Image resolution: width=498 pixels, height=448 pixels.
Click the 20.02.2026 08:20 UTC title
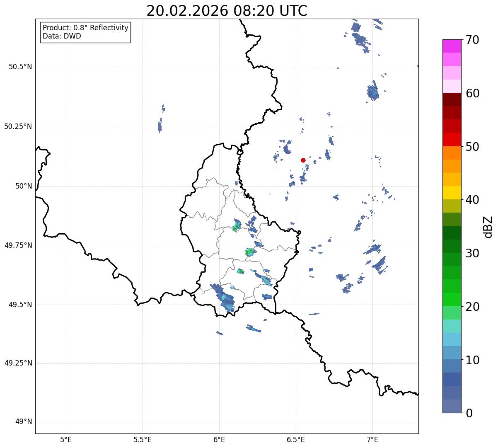coord(227,11)
